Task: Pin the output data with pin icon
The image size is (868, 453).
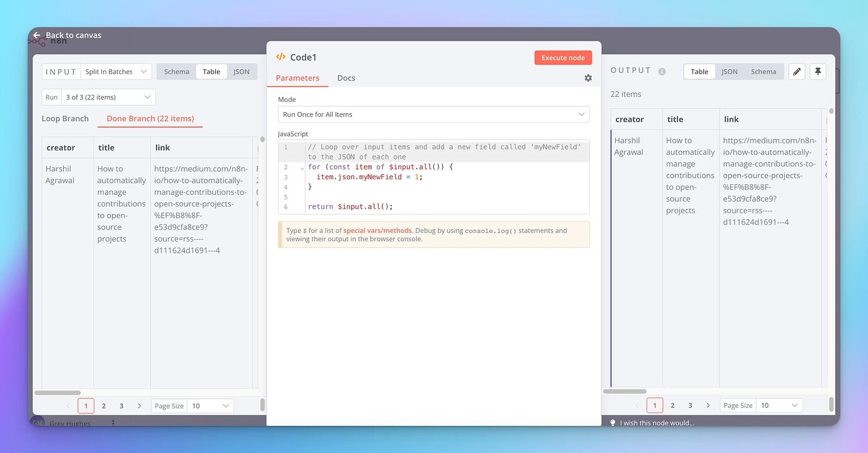Action: tap(818, 72)
